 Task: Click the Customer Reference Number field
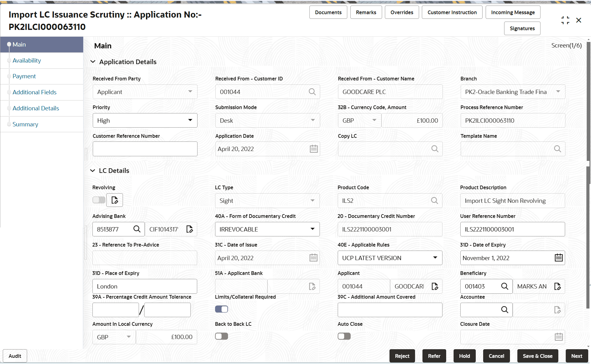point(145,149)
